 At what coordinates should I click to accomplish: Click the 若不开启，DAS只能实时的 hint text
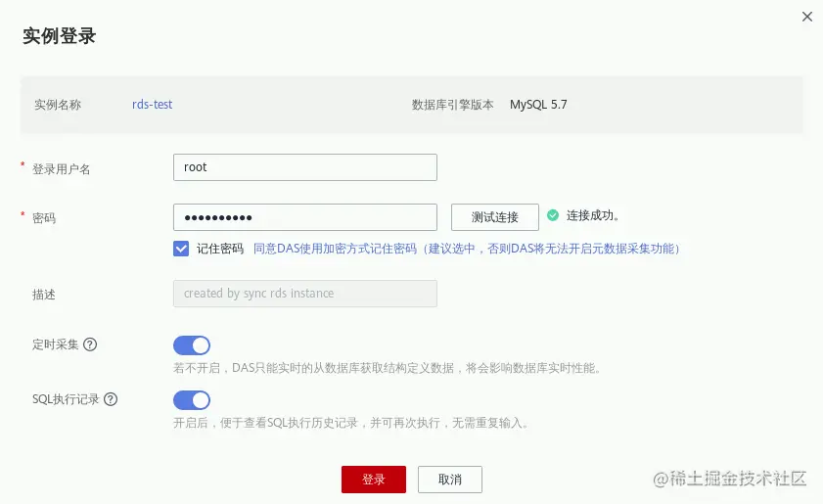(387, 368)
